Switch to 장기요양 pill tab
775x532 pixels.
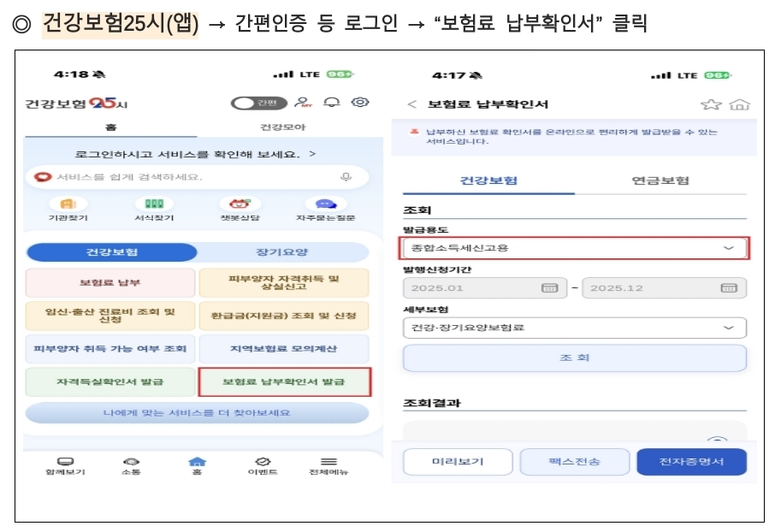point(281,252)
